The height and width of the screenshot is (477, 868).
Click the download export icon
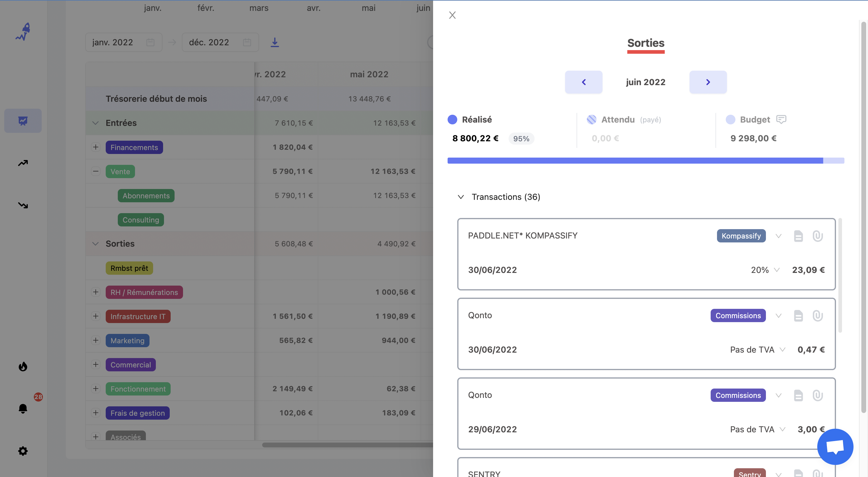point(275,42)
